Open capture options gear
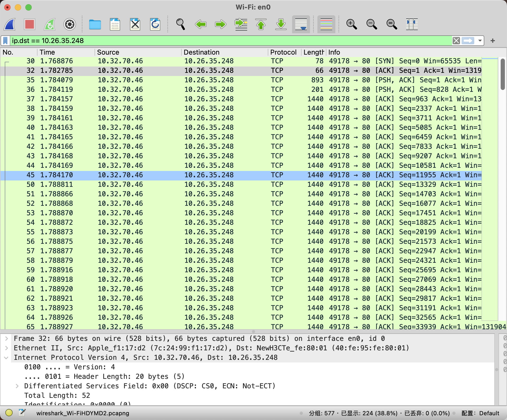 point(70,24)
